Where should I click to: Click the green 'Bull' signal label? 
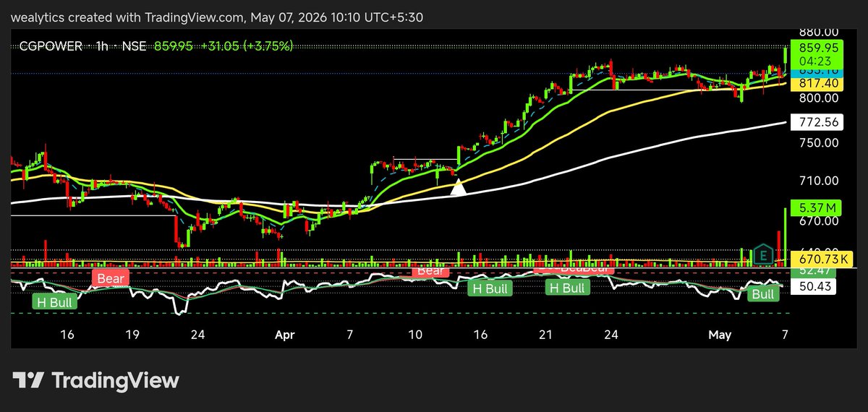pyautogui.click(x=763, y=294)
